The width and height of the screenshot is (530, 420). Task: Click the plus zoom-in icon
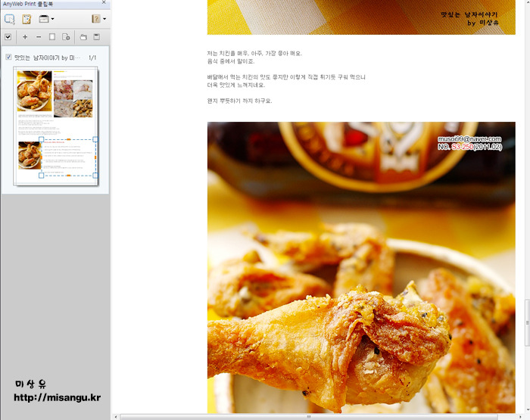tap(25, 37)
